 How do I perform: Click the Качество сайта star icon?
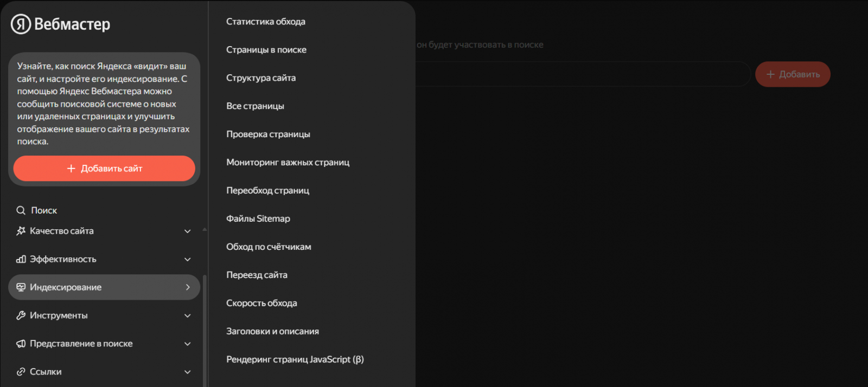pos(21,231)
